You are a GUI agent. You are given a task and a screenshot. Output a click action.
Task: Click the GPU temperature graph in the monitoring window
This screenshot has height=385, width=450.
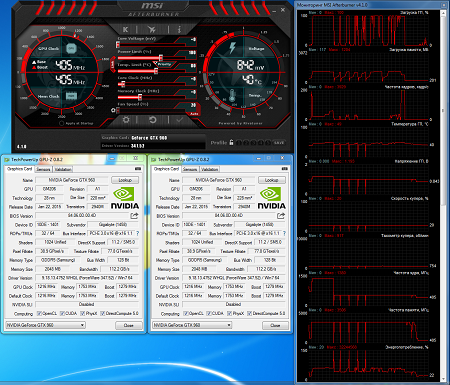[x=368, y=142]
